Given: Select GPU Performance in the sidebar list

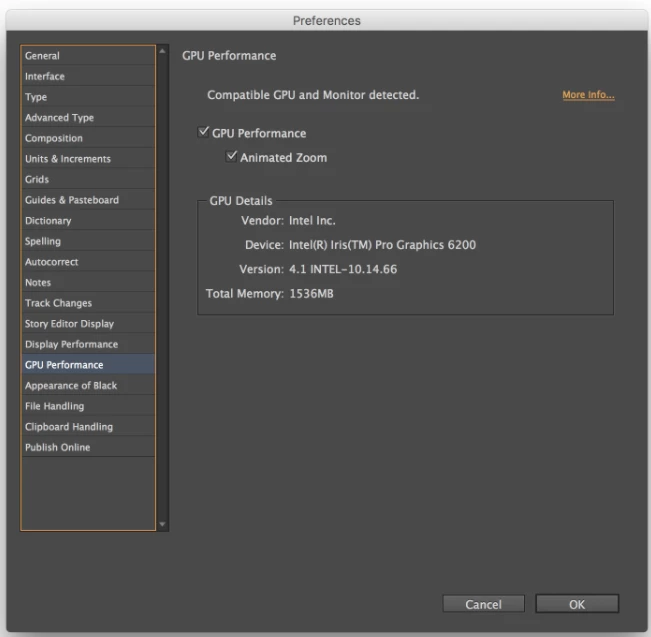Looking at the screenshot, I should [88, 365].
